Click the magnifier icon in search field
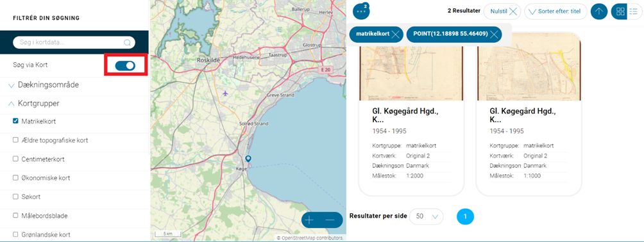The height and width of the screenshot is (242, 644). [127, 42]
